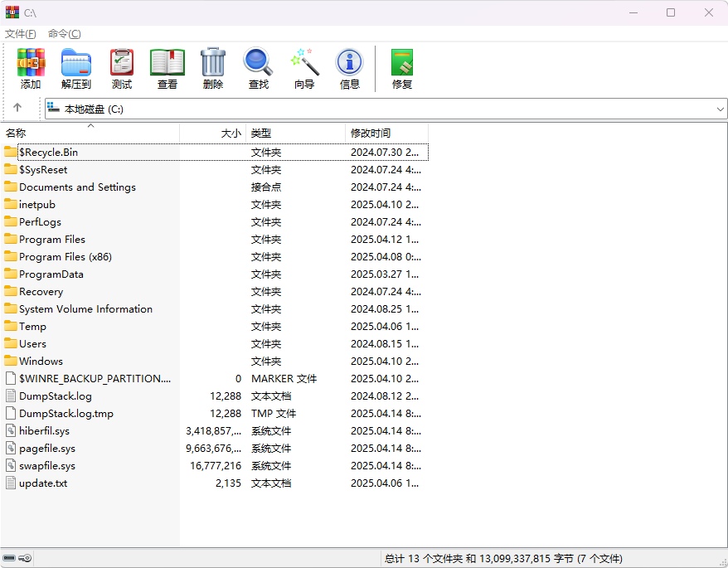Select the ProgramData folder name
Image resolution: width=728 pixels, height=568 pixels.
point(51,274)
